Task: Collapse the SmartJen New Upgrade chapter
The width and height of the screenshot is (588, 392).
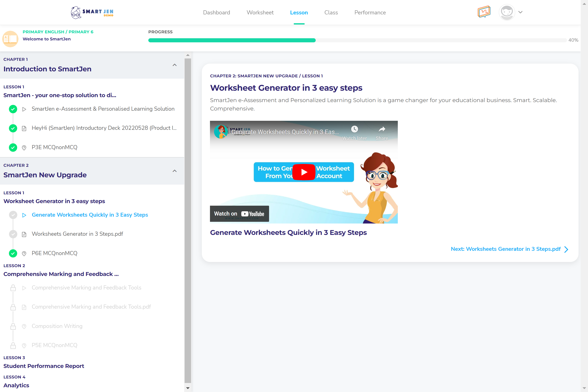Action: (175, 171)
